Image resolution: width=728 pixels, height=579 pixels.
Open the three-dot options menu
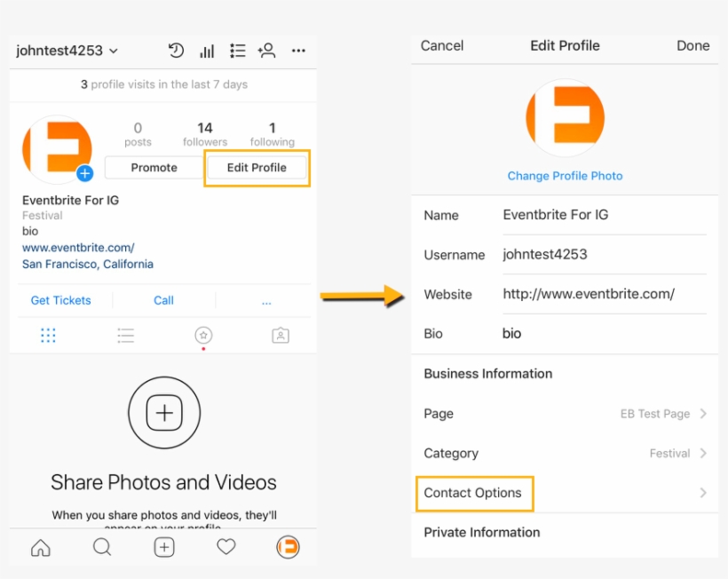click(x=298, y=51)
